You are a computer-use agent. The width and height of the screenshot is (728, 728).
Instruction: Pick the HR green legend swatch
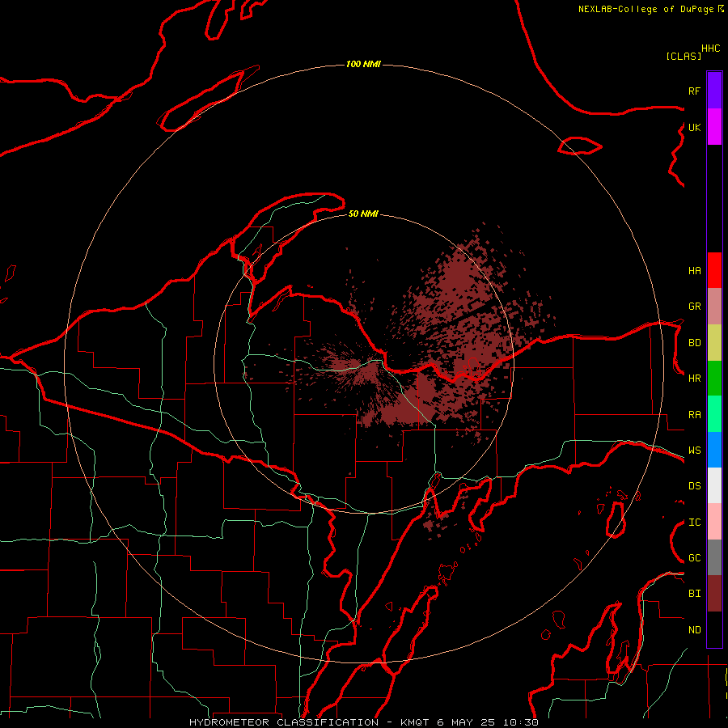tap(714, 379)
